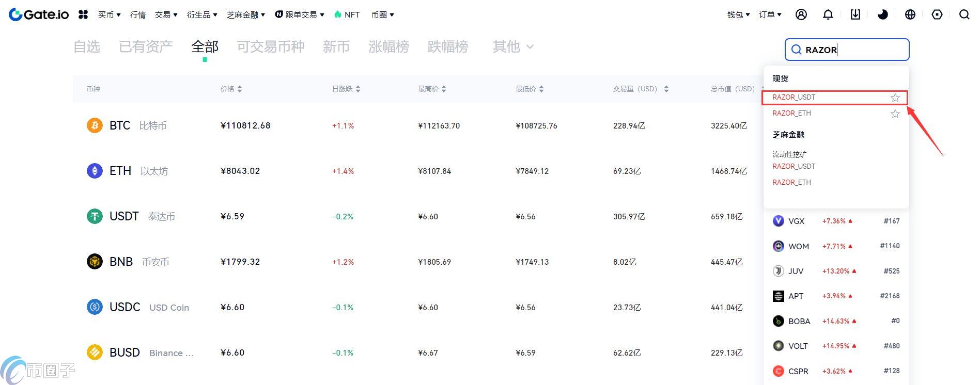Viewport: 980px width, 385px height.
Task: Open the hexagon settings icon
Action: pyautogui.click(x=937, y=14)
